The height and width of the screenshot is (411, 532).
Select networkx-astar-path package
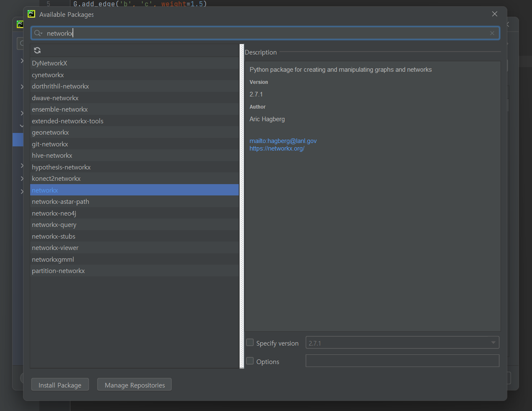pyautogui.click(x=134, y=202)
